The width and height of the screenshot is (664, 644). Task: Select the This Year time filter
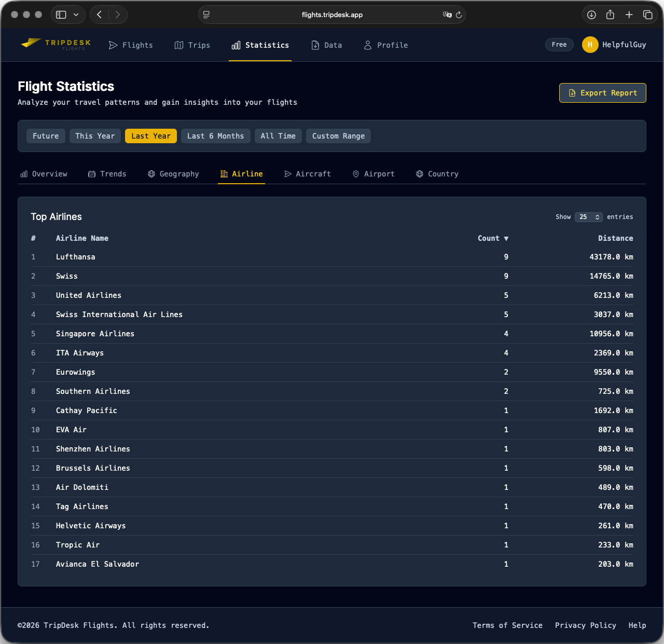pos(95,136)
